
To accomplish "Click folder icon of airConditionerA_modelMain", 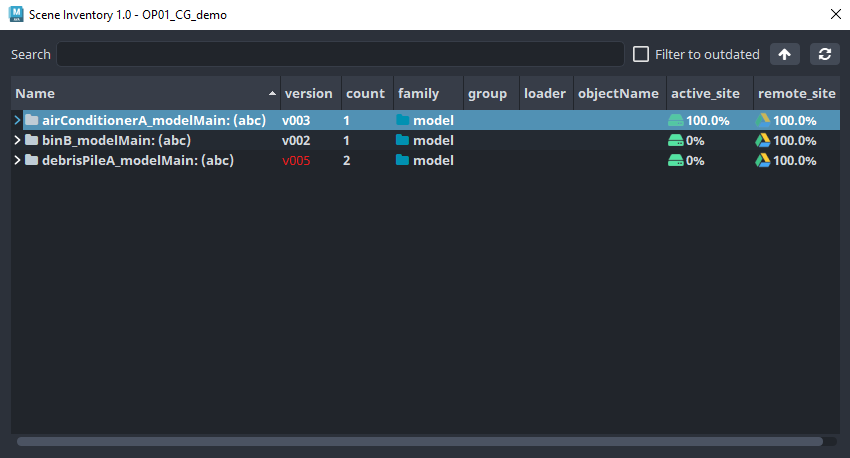I will point(31,120).
